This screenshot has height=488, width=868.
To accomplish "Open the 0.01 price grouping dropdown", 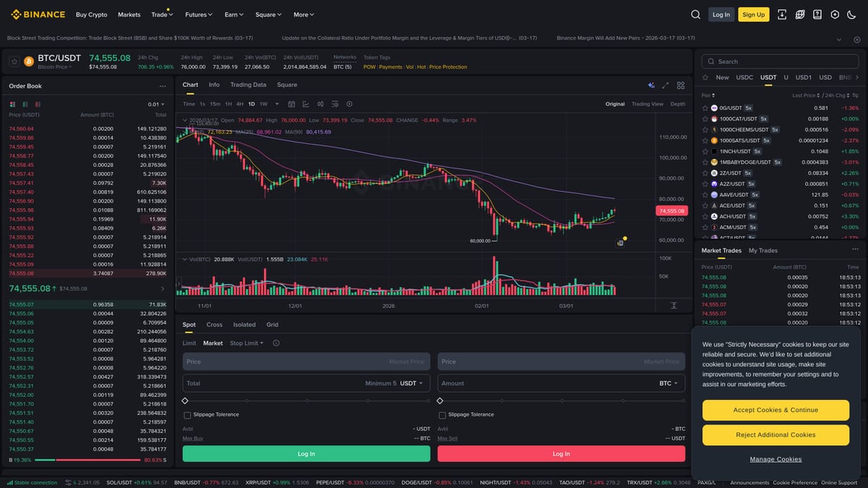I will [156, 104].
